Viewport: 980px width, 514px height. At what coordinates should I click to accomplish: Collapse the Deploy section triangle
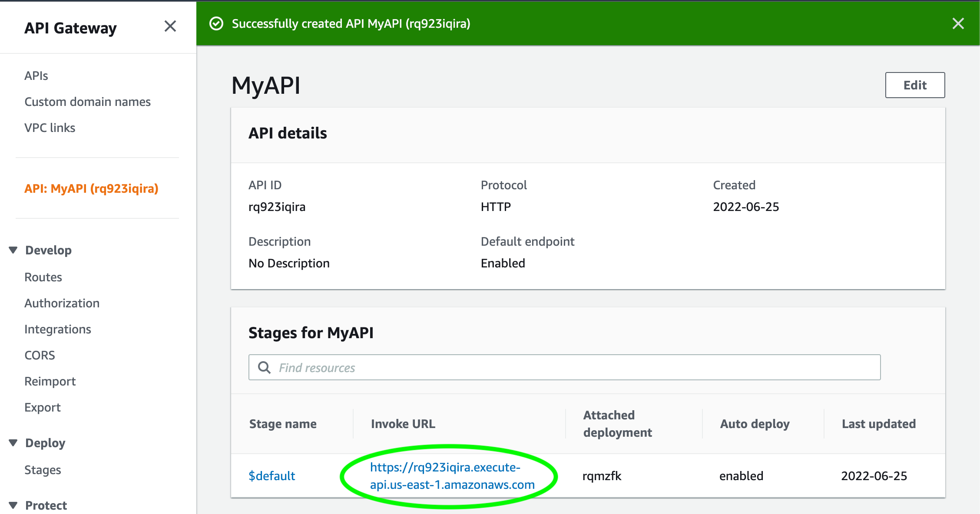point(13,443)
